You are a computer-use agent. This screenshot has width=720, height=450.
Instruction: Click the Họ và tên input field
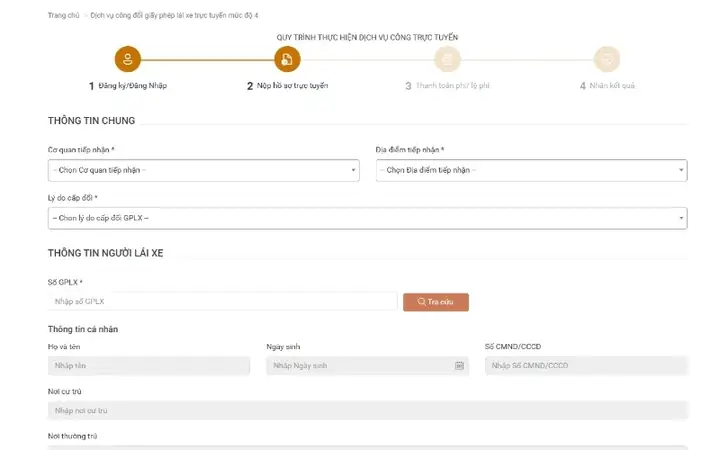(x=148, y=366)
